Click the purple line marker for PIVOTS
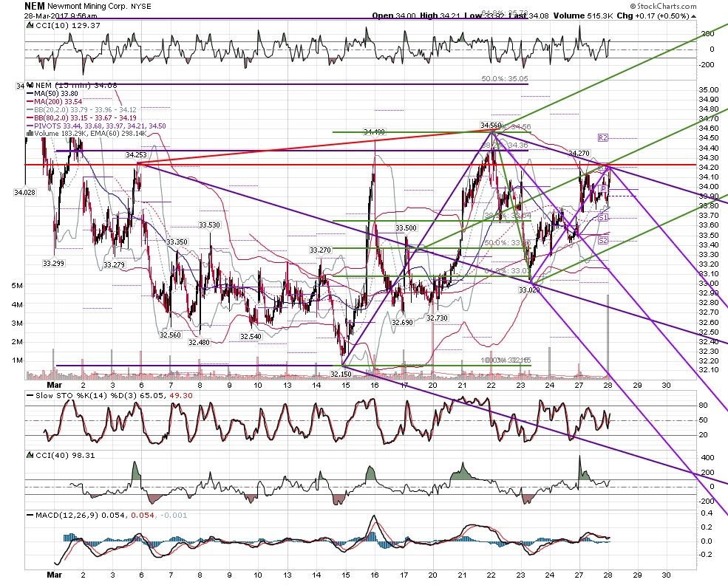This screenshot has height=585, width=728. click(31, 126)
